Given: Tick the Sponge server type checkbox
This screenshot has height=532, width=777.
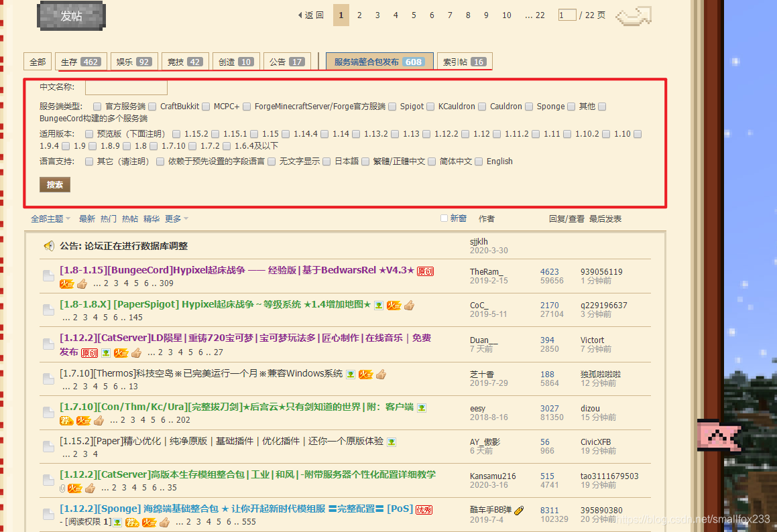Looking at the screenshot, I should pos(529,107).
